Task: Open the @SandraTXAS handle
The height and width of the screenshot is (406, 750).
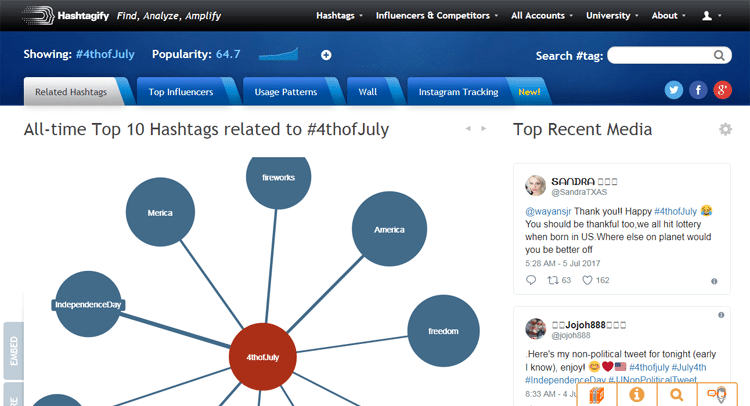Action: click(x=579, y=192)
